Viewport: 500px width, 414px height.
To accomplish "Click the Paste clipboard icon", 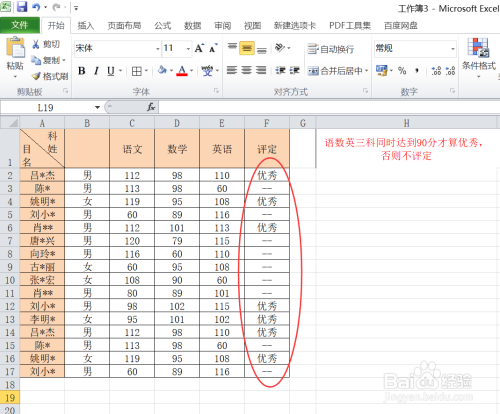I will (15, 48).
